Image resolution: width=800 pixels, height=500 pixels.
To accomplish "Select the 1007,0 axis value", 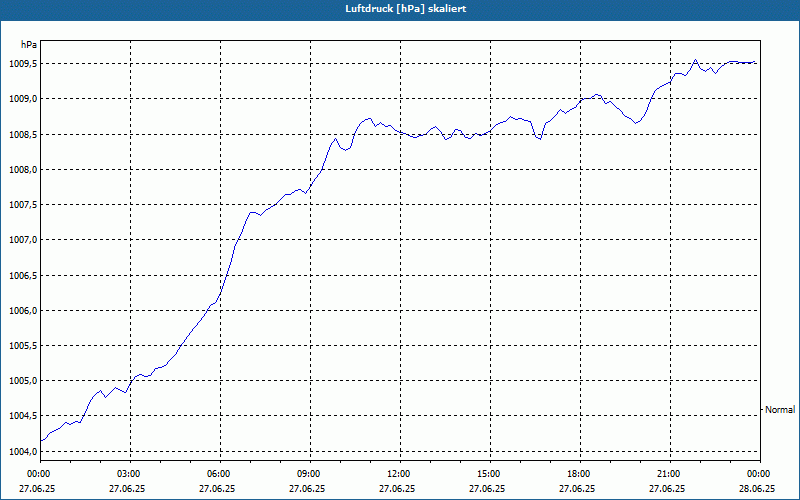I will point(23,240).
